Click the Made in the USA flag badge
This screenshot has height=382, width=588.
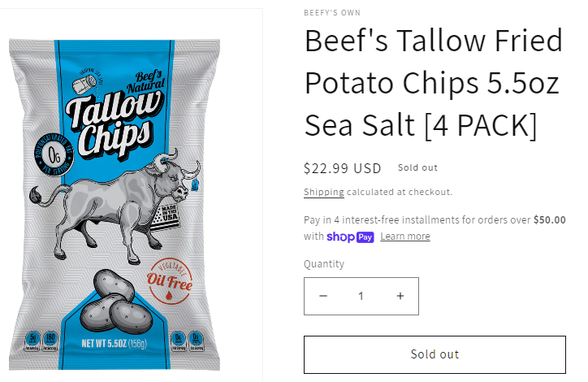pyautogui.click(x=166, y=216)
